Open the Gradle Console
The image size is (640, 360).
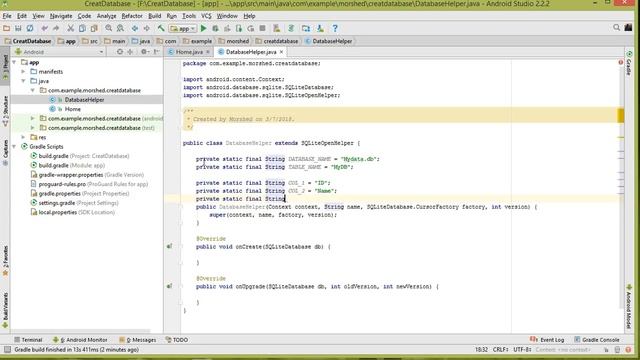pyautogui.click(x=597, y=340)
